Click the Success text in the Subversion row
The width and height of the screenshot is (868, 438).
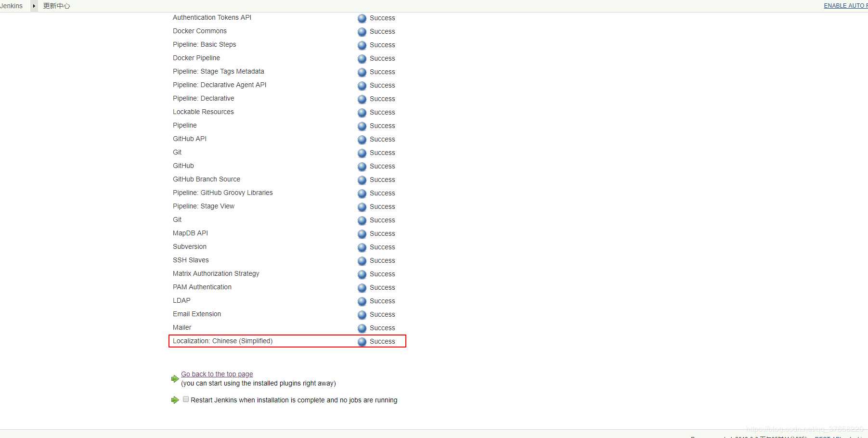point(382,247)
